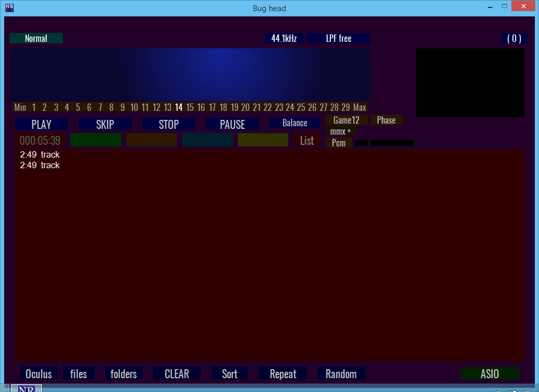Stop playback with STOP button

pos(169,124)
